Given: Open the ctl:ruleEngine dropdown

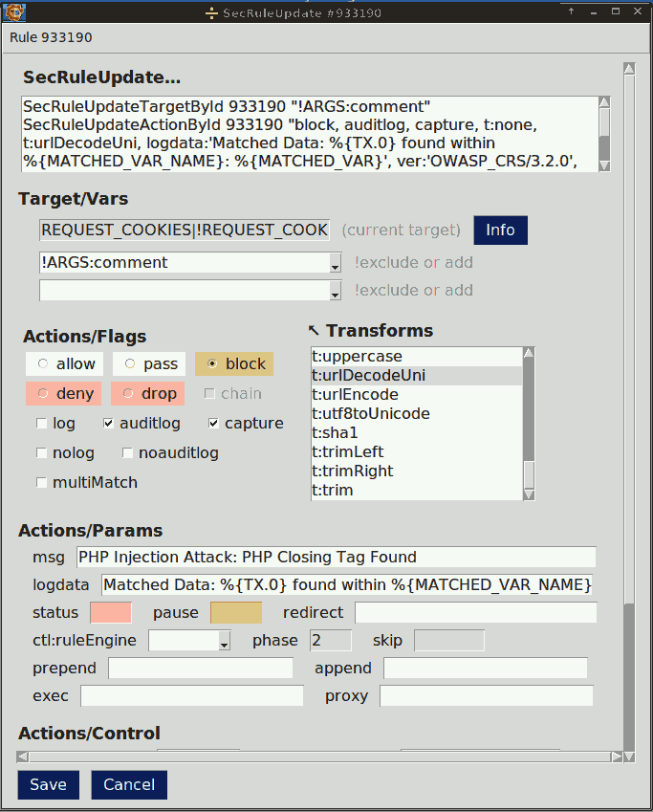Looking at the screenshot, I should [x=224, y=642].
